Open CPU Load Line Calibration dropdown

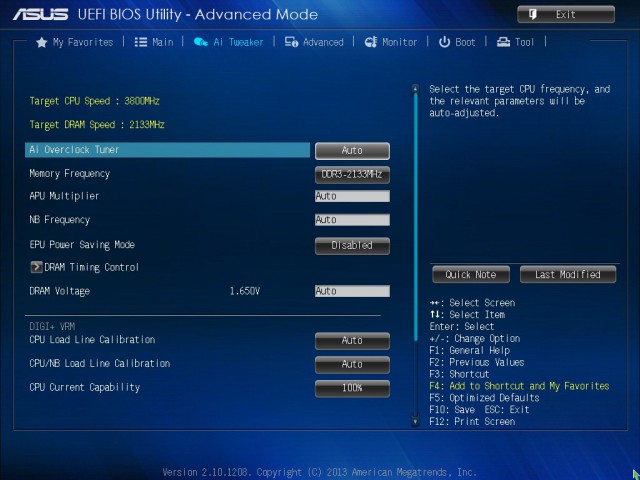tap(352, 341)
